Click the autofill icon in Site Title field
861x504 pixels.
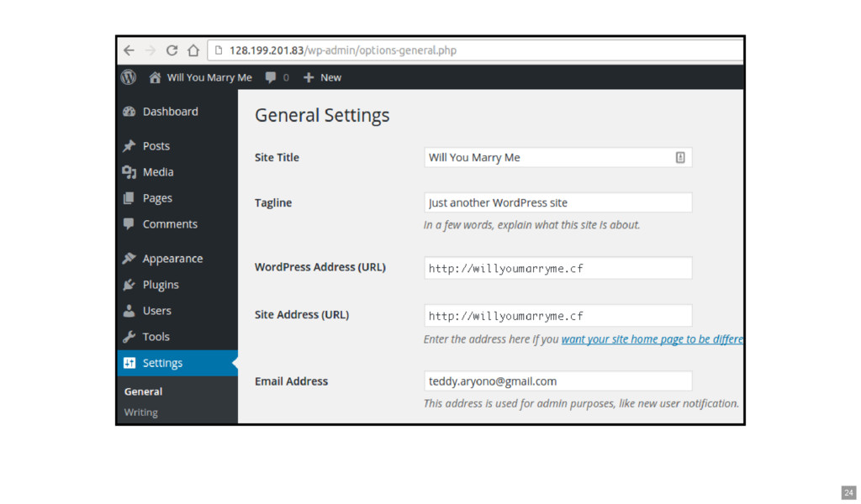[x=680, y=158]
